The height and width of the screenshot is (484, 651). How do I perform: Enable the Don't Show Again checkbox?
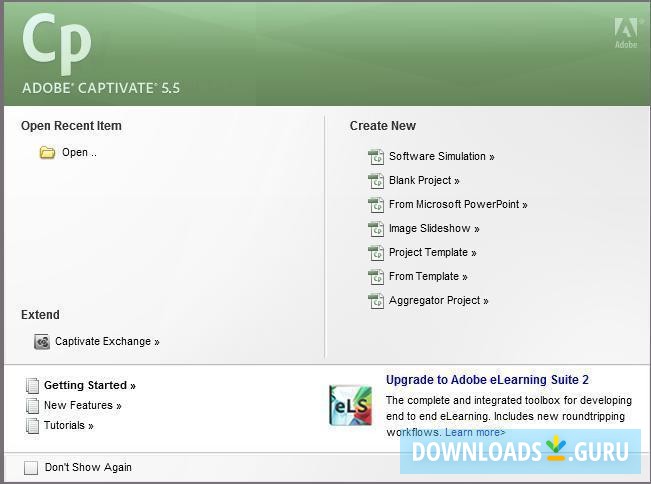(x=31, y=468)
